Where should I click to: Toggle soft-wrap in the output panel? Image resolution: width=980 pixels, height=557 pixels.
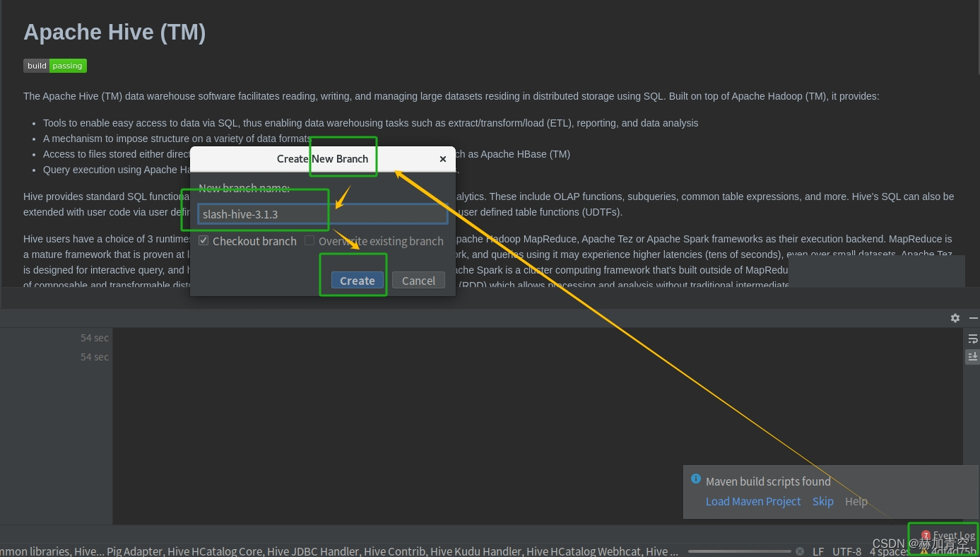972,339
